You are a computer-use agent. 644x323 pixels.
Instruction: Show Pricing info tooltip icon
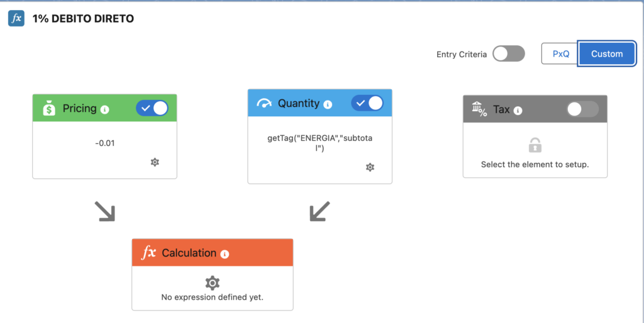105,109
